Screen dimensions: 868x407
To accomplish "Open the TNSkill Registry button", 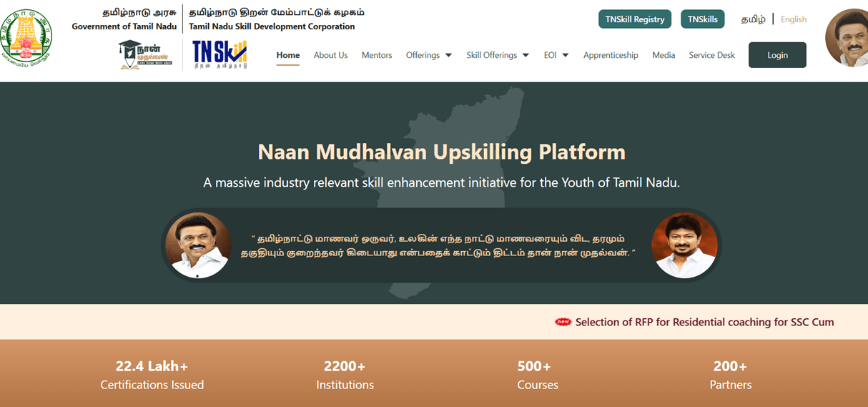I will [x=635, y=19].
